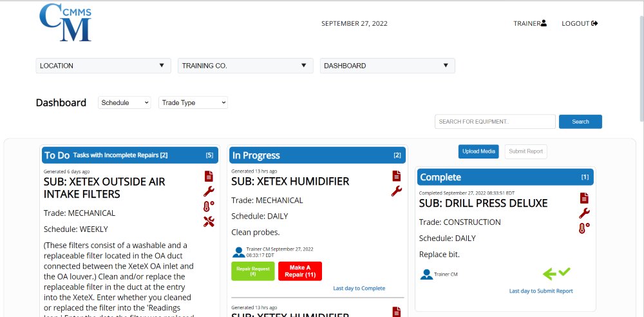Focus the Search for Equipment field
The height and width of the screenshot is (317, 644).
click(495, 122)
